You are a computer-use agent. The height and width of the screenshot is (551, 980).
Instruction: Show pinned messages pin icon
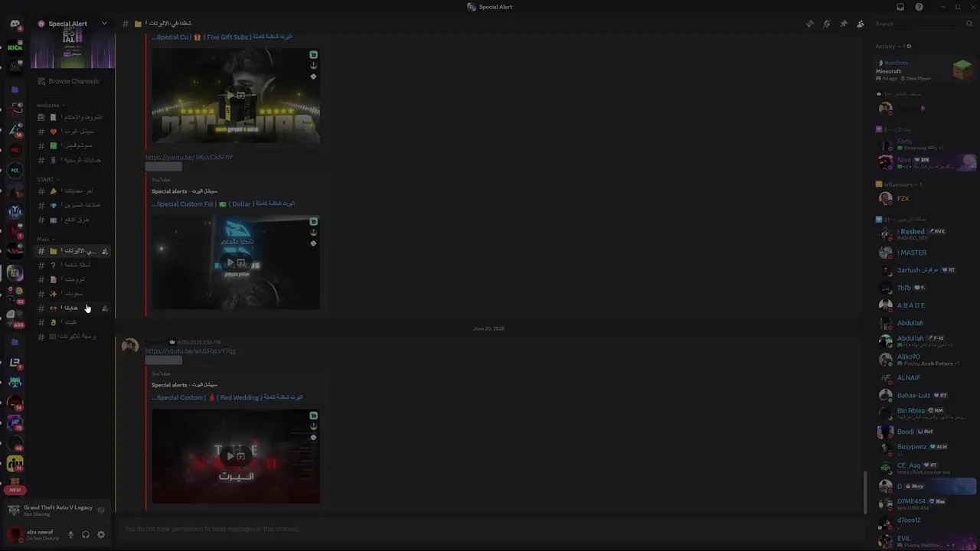tap(843, 24)
